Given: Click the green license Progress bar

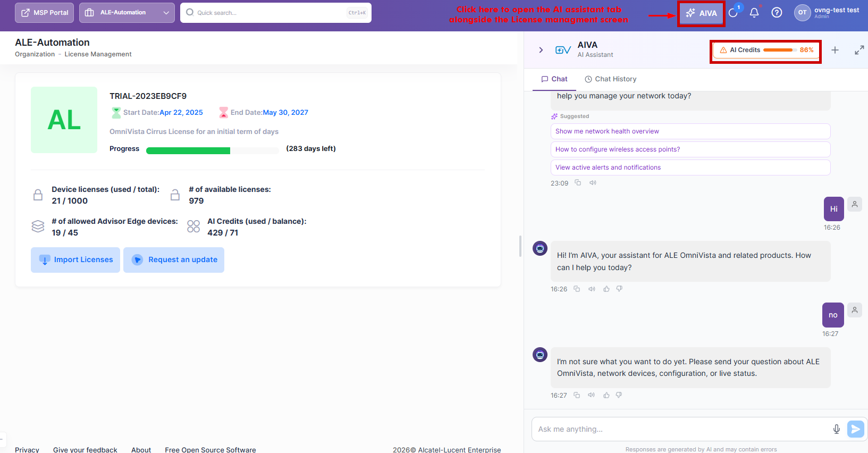Looking at the screenshot, I should click(x=212, y=150).
